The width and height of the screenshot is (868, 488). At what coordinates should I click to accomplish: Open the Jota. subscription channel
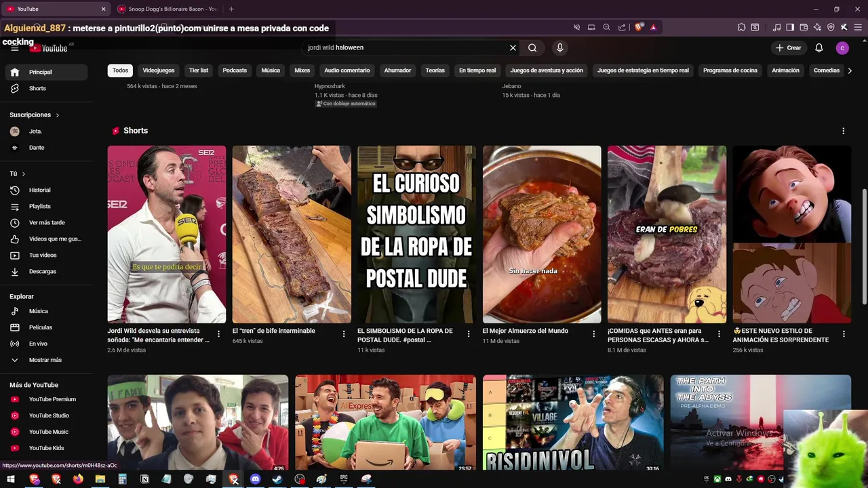point(46,131)
